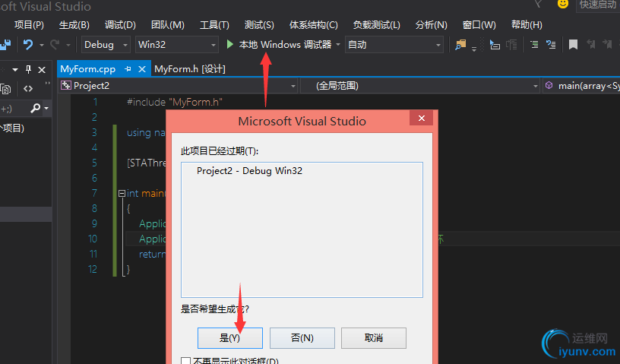The height and width of the screenshot is (364, 620).
Task: Go to the previous bookmark icon
Action: pyautogui.click(x=590, y=44)
